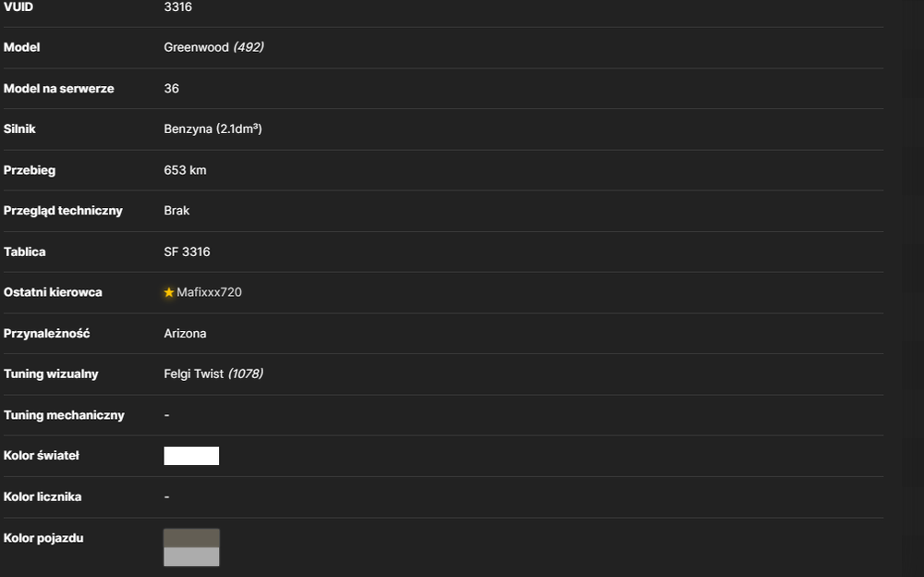Click the 653 km mileage value
Image resolution: width=924 pixels, height=577 pixels.
185,170
